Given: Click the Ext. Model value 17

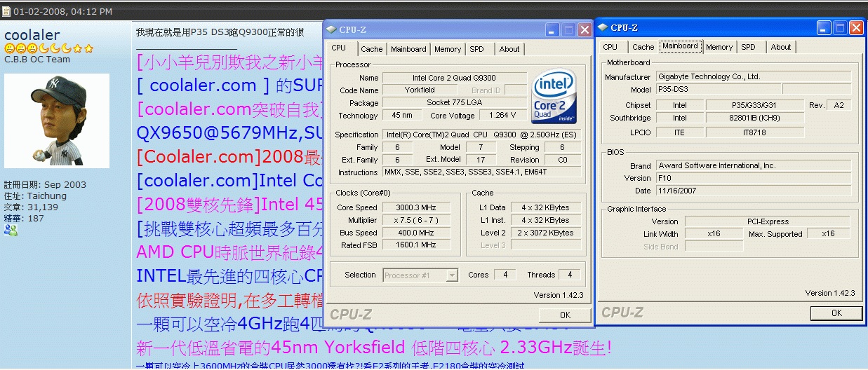Looking at the screenshot, I should point(481,160).
